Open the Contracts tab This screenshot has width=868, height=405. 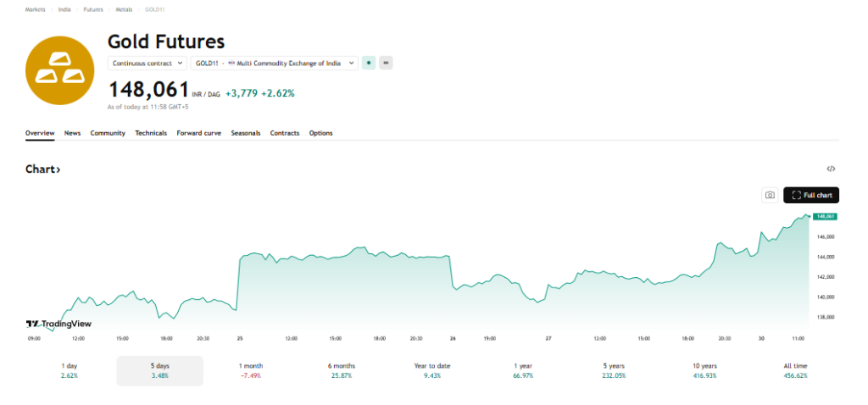pos(285,133)
